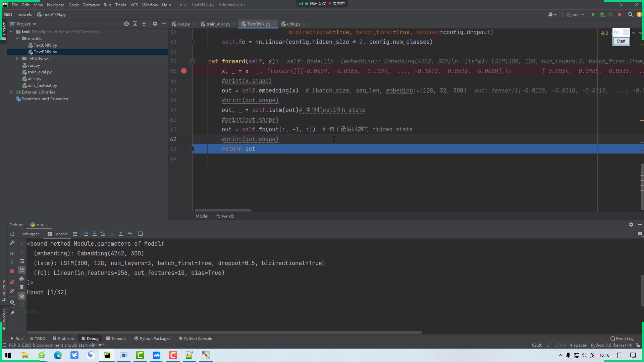Step into the current call
Viewport: 644px width, 362px height.
[94, 234]
